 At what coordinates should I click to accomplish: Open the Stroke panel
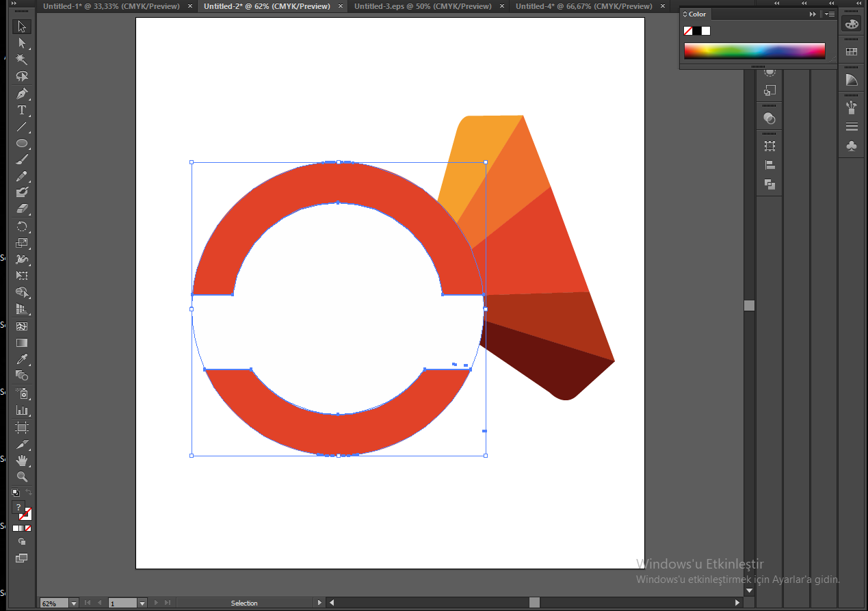852,127
